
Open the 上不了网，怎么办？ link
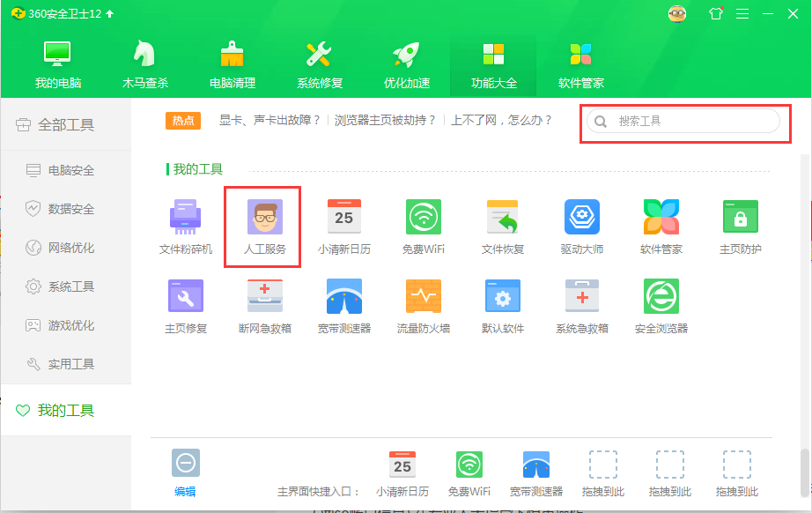[502, 121]
